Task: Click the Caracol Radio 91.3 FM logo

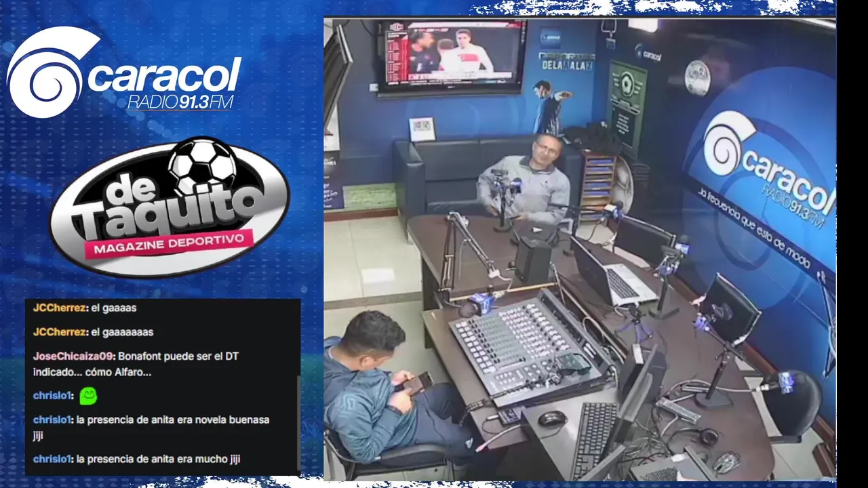Action: [x=124, y=73]
